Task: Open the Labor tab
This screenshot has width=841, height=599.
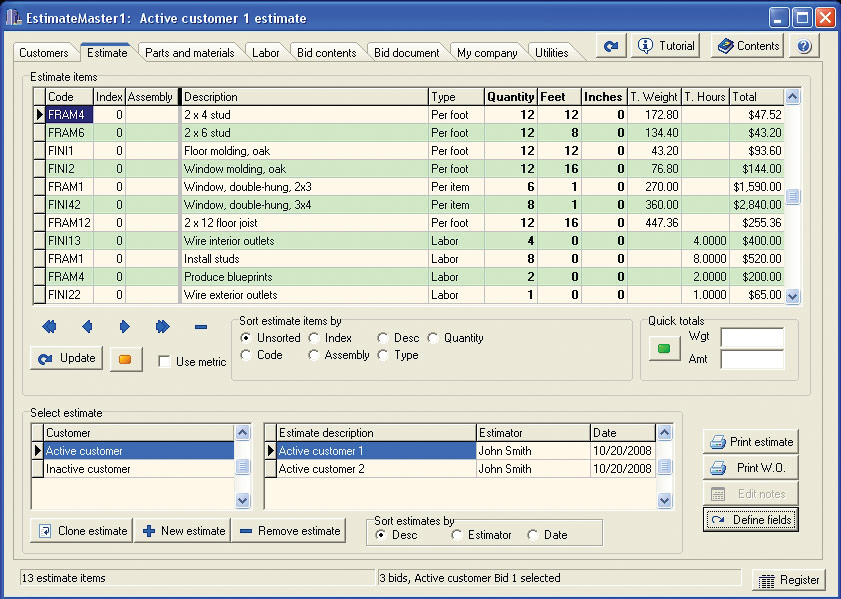Action: click(265, 53)
